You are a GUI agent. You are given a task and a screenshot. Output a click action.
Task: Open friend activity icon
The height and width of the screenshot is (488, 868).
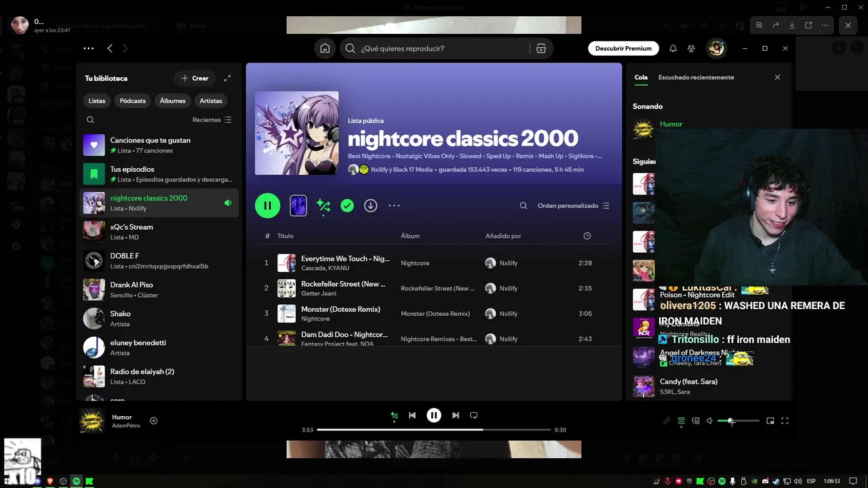(x=691, y=49)
